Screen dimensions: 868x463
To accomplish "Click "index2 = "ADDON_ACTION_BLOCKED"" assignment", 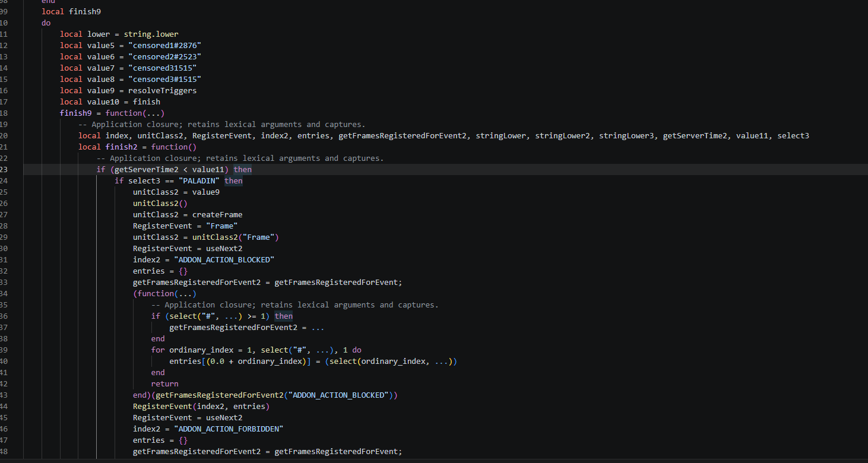I will pos(204,259).
